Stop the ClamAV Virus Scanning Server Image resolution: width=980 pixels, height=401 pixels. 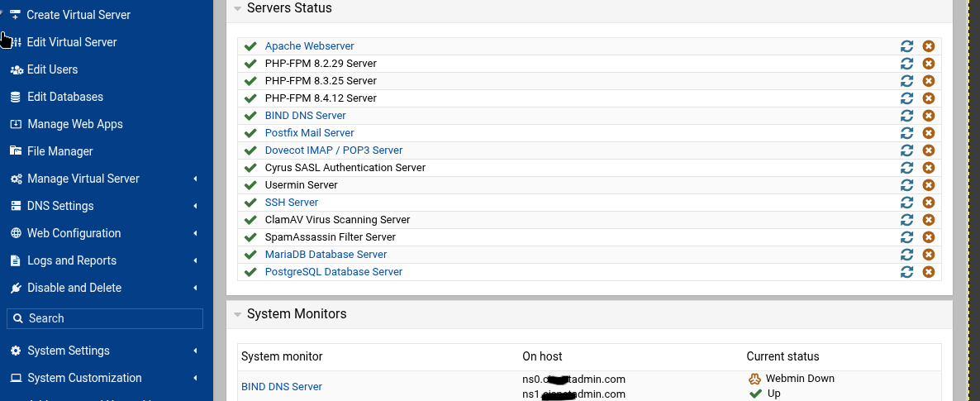[928, 220]
